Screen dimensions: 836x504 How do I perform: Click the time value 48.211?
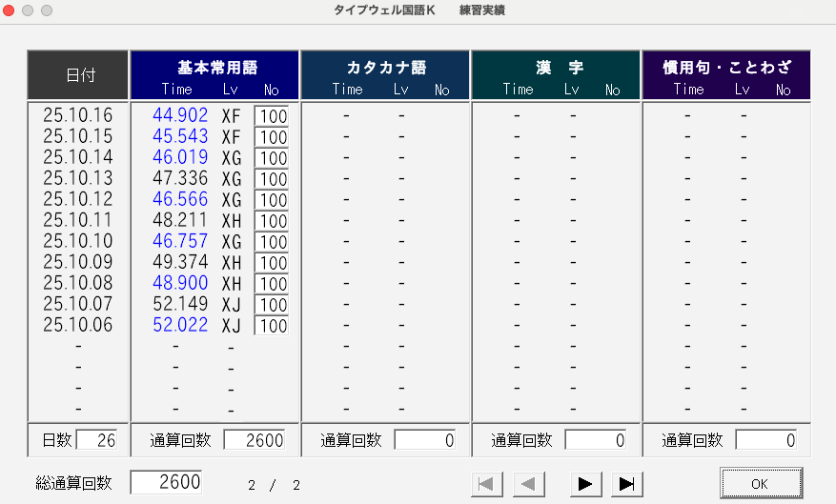click(x=180, y=219)
